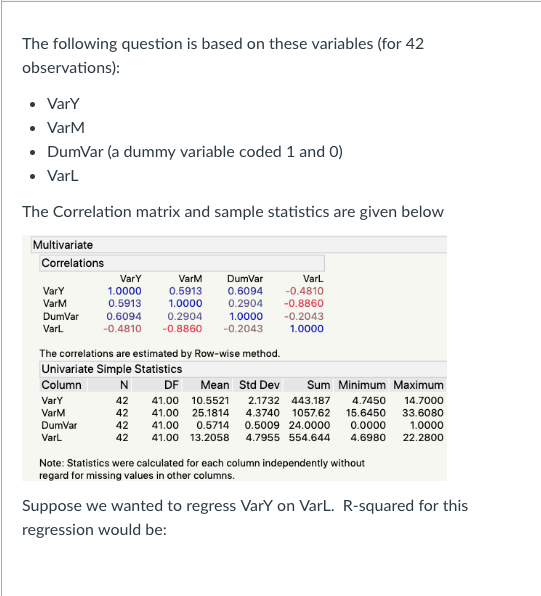This screenshot has width=541, height=596.
Task: Click the DumVar bullet list item
Action: (x=195, y=152)
